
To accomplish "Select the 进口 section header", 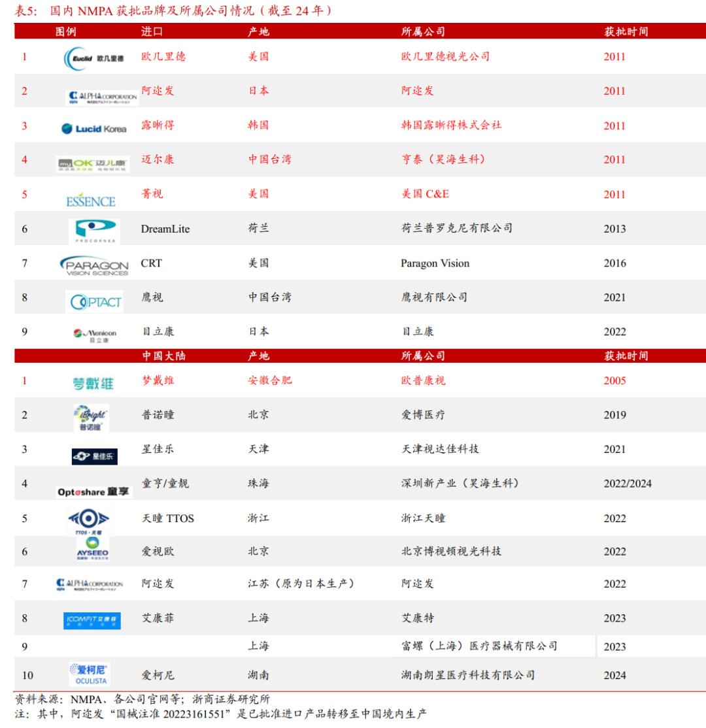I will [152, 31].
